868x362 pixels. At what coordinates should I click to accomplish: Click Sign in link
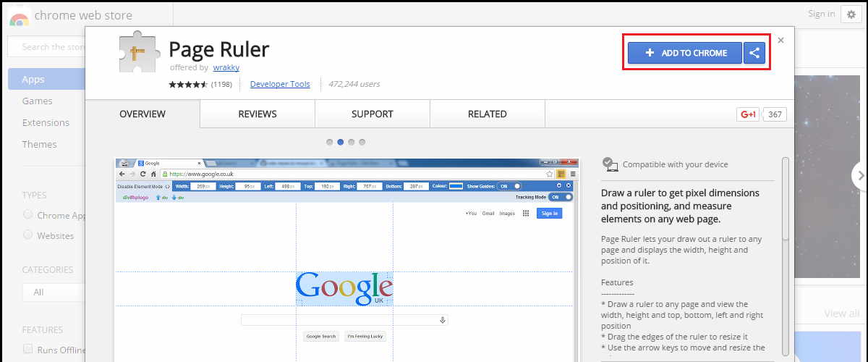pos(821,14)
